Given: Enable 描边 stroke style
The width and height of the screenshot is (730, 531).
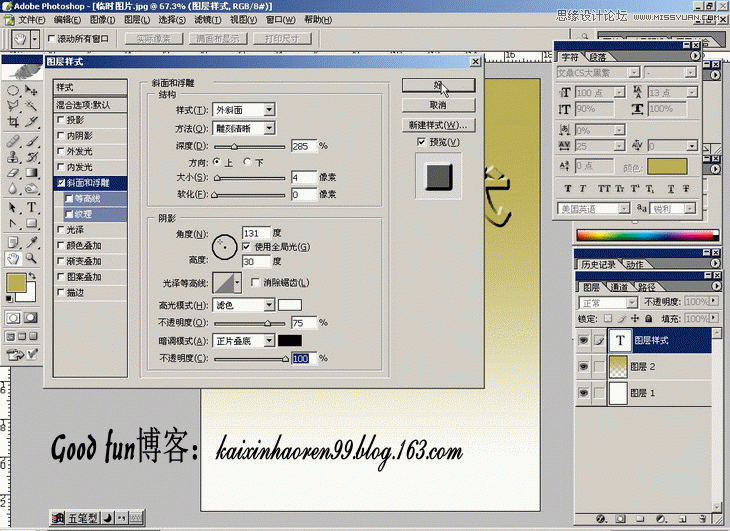Looking at the screenshot, I should click(x=61, y=292).
